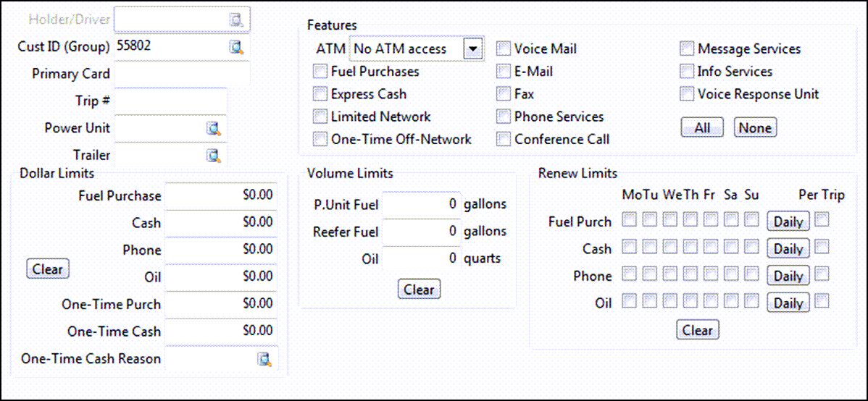The height and width of the screenshot is (401, 868).
Task: Click Clear under Volume Limits
Action: coord(419,290)
